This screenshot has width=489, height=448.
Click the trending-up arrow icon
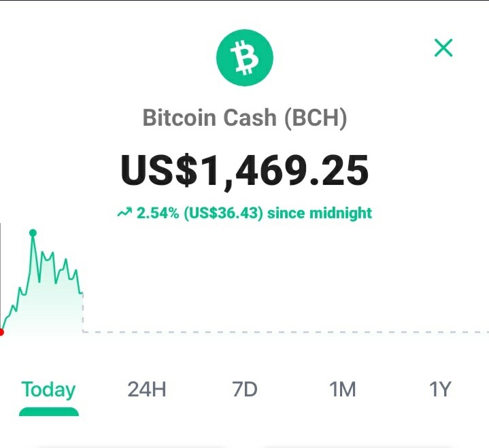124,213
